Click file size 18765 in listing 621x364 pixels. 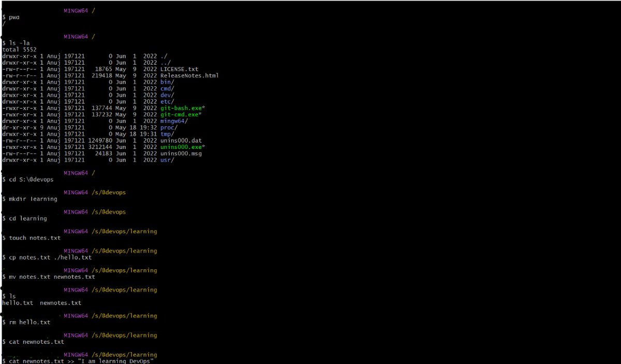(105, 69)
